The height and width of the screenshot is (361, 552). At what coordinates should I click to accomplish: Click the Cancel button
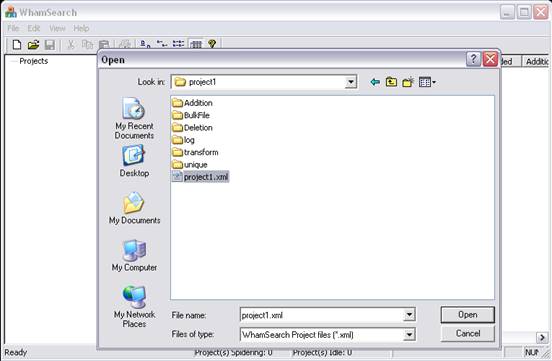pyautogui.click(x=468, y=333)
